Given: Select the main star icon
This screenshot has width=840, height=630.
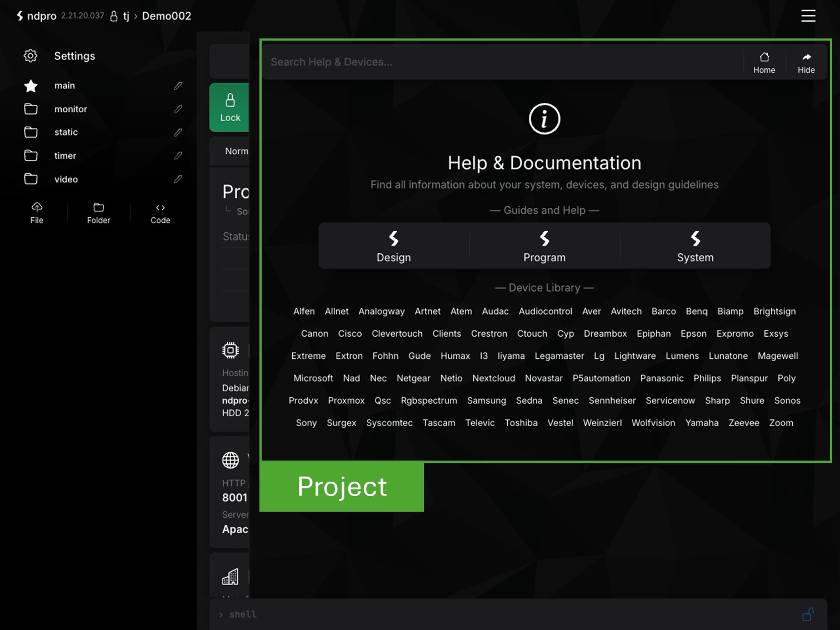Looking at the screenshot, I should click(x=31, y=86).
